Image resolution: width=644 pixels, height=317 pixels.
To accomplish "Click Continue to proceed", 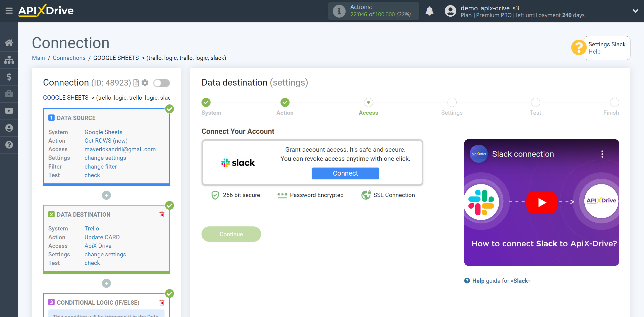I will [x=231, y=234].
